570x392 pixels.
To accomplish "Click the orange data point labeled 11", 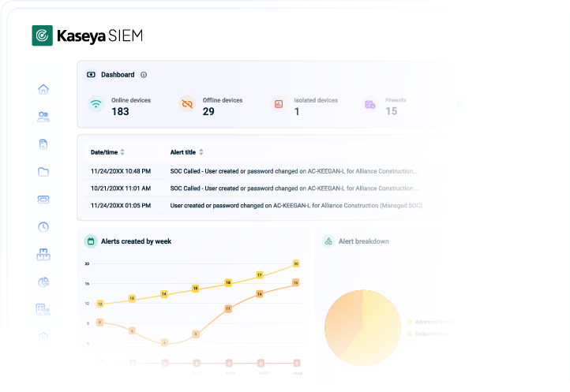I will click(x=228, y=308).
